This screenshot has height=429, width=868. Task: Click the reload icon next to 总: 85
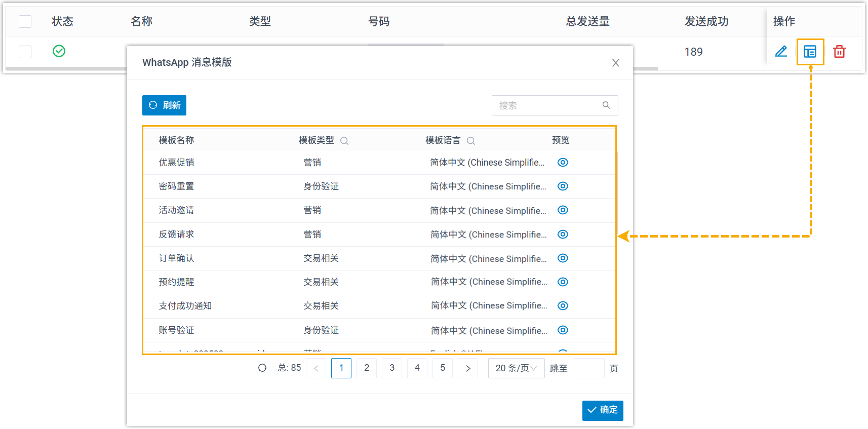262,368
